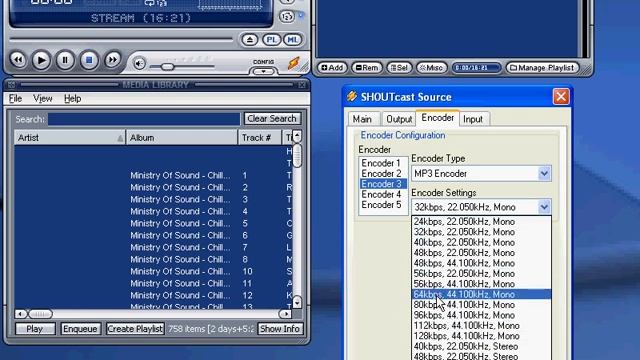Click the library horizontal scroll left arrow

point(20,314)
